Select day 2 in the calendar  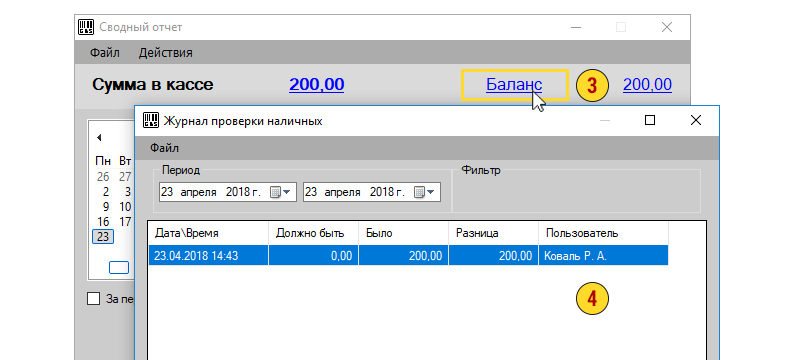[106, 192]
